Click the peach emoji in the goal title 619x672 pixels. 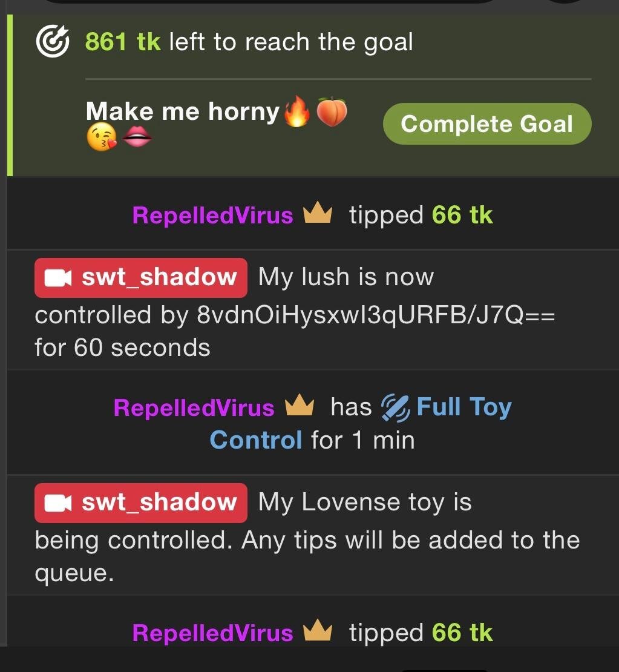[332, 112]
